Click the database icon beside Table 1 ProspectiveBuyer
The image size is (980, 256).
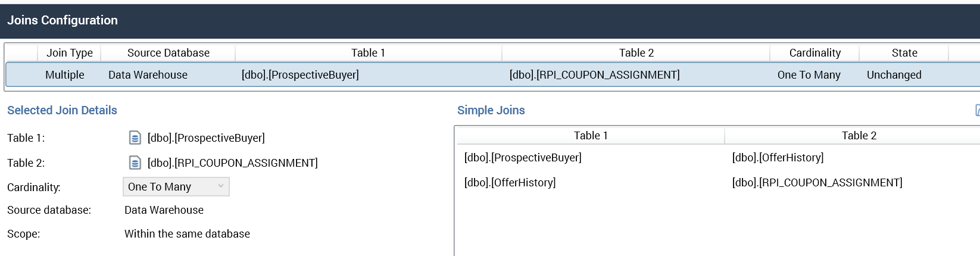(x=135, y=138)
